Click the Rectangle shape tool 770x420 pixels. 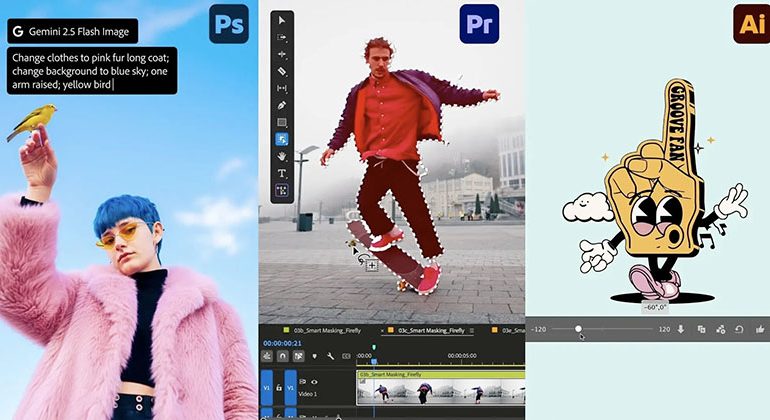(282, 122)
